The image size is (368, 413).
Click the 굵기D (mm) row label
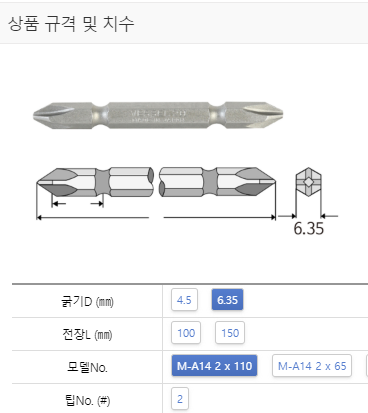pyautogui.click(x=87, y=301)
